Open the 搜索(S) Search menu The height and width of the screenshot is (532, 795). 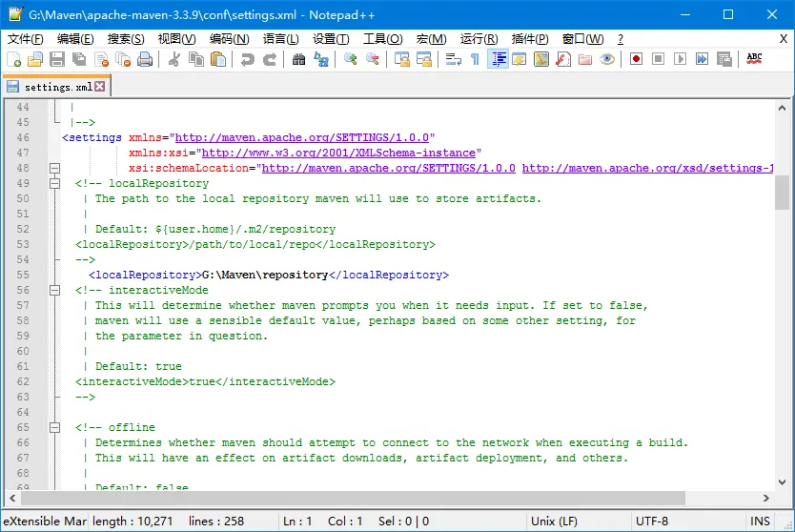click(x=126, y=39)
